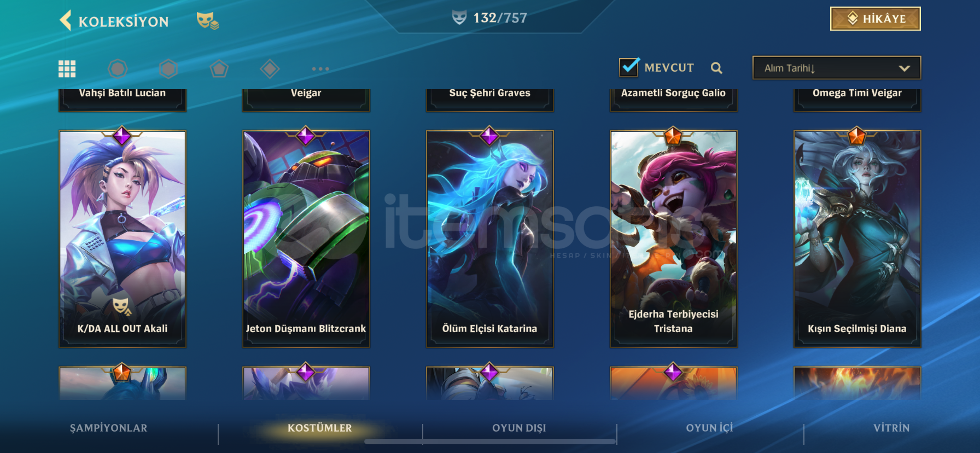Expand sort options using the chevron arrow
980x453 pixels.
coord(904,68)
